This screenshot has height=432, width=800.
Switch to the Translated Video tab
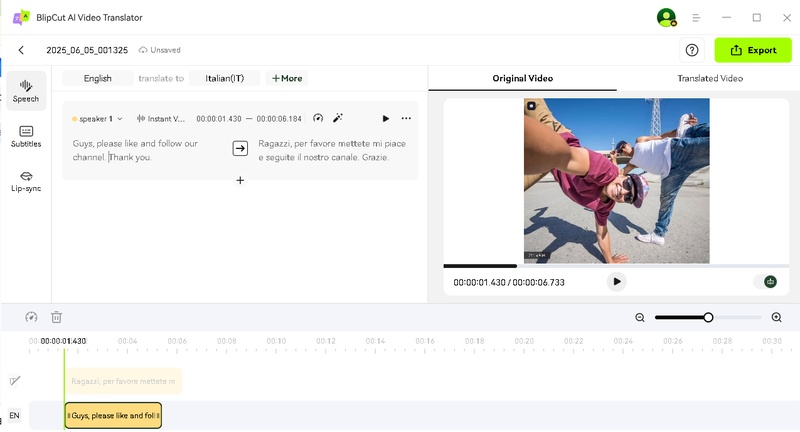pos(710,78)
